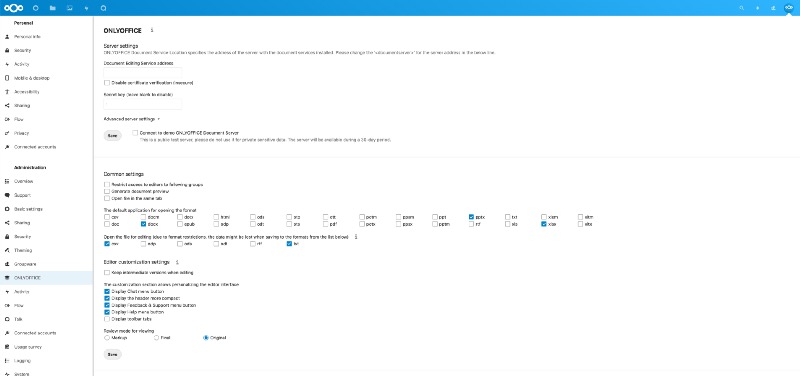Click the Logging icon in the sidebar

tap(7, 360)
